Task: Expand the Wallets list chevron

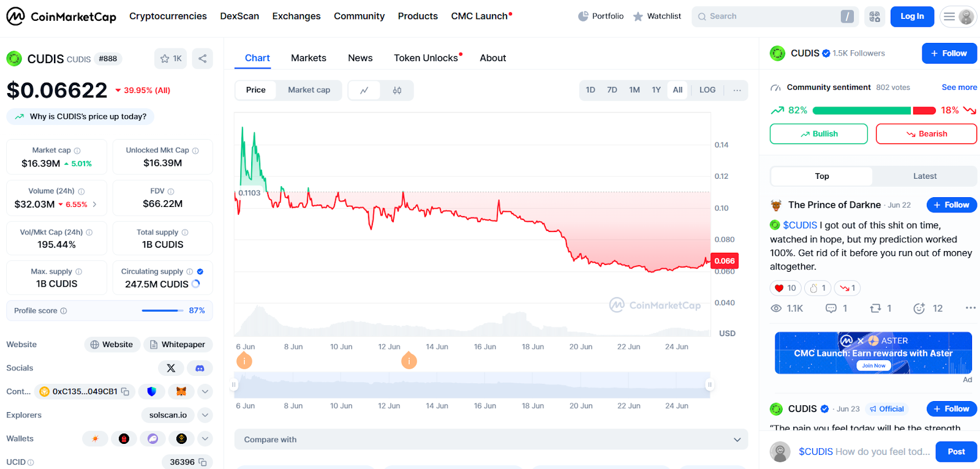Action: (x=205, y=438)
